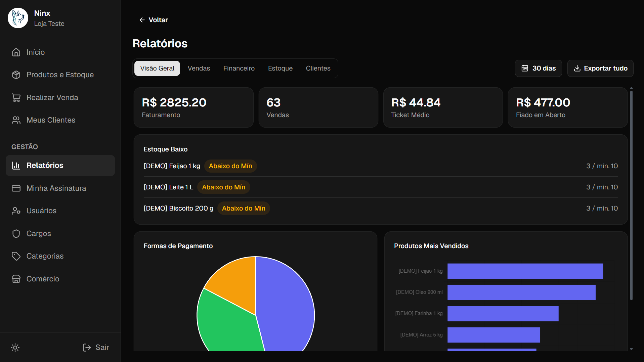This screenshot has height=362, width=644.
Task: Click the "Loja Teste" store name
Action: point(49,24)
